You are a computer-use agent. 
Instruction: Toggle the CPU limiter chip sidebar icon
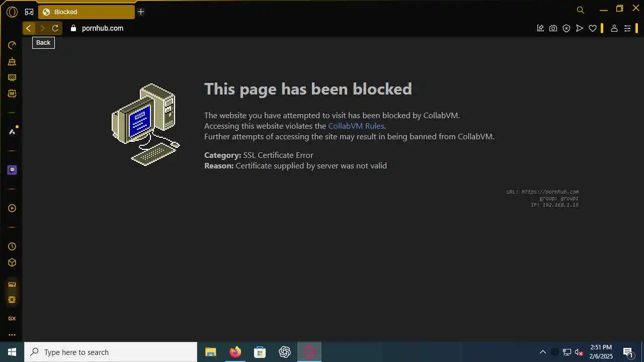pos(12,300)
